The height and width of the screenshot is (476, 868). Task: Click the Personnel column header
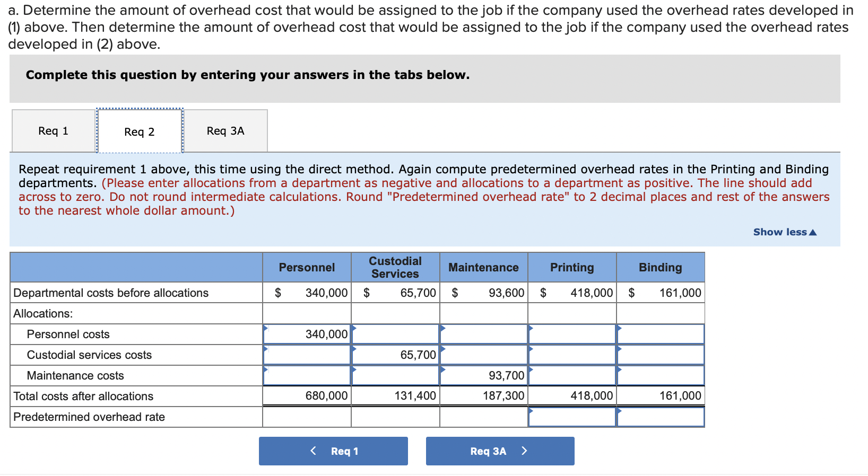point(307,268)
